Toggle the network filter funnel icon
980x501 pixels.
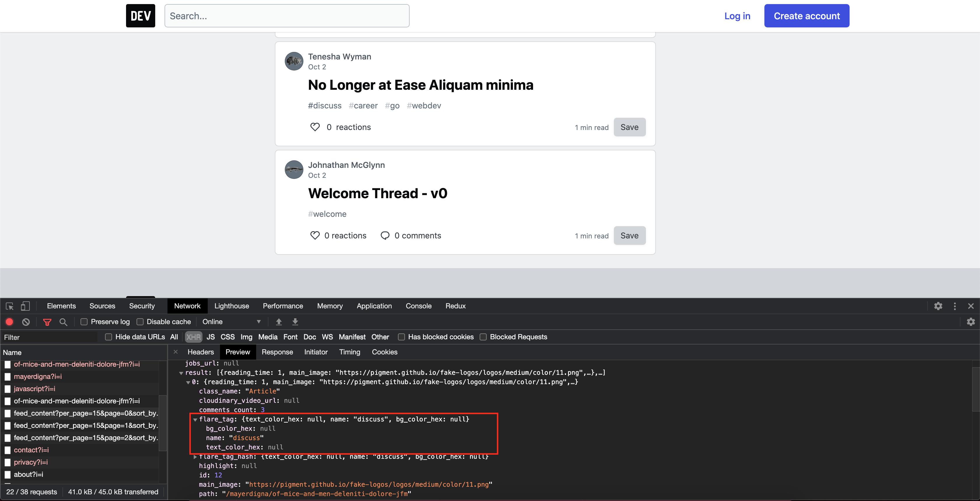pos(47,322)
